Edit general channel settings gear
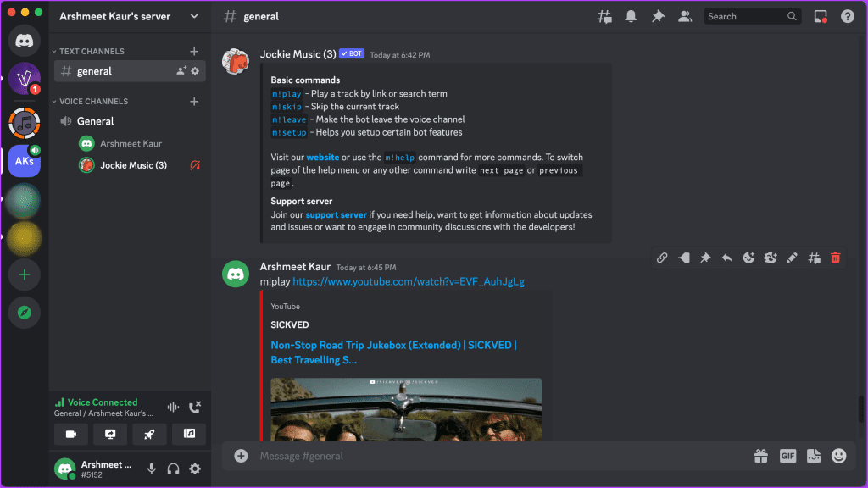Viewport: 868px width, 488px height. (x=195, y=71)
